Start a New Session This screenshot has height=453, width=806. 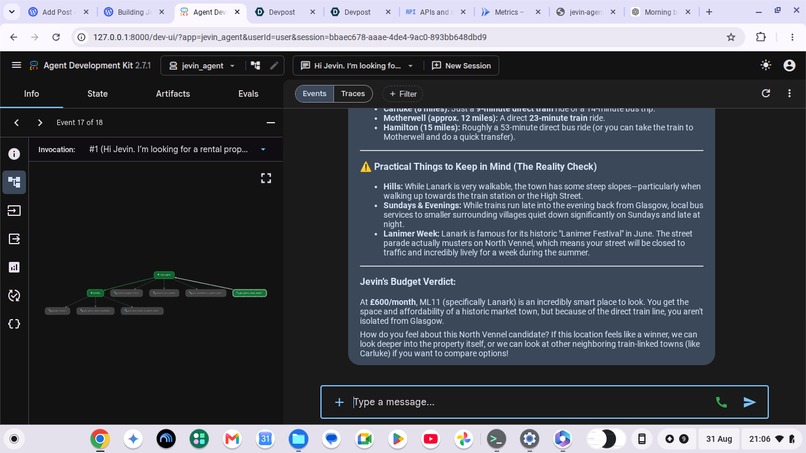coord(462,66)
